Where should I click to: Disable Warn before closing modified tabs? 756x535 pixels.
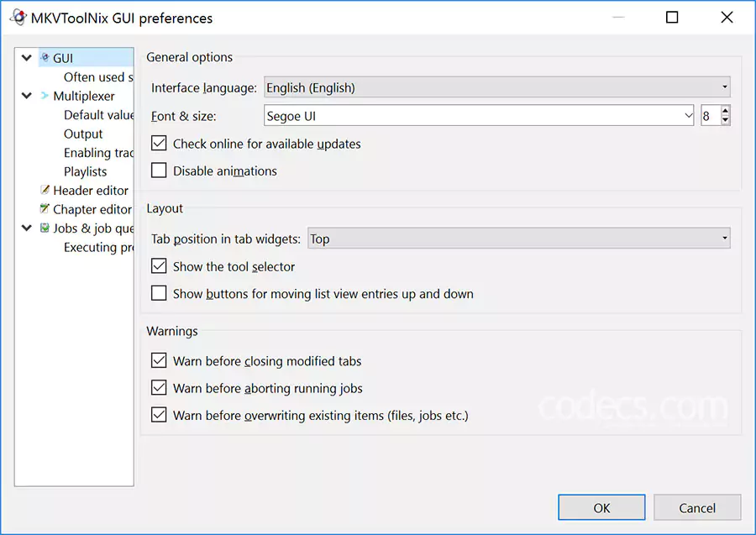[158, 360]
